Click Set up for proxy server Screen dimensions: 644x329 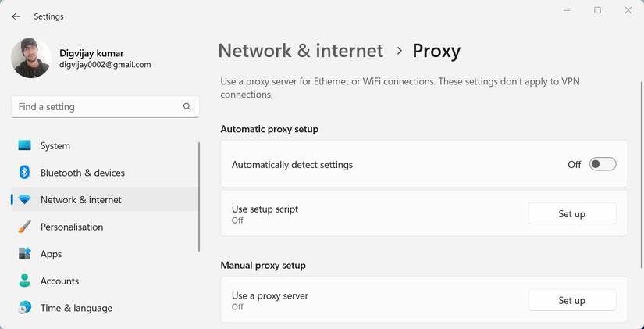click(571, 300)
